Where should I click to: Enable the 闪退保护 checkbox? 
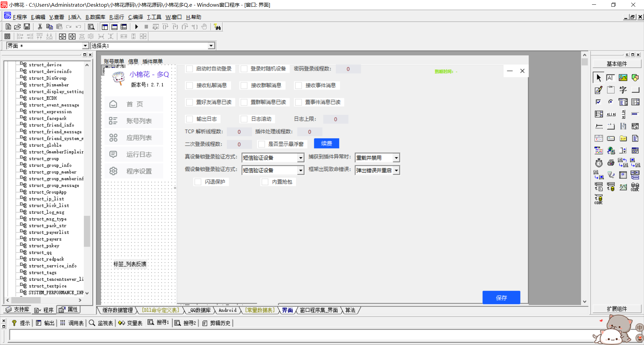tap(198, 182)
